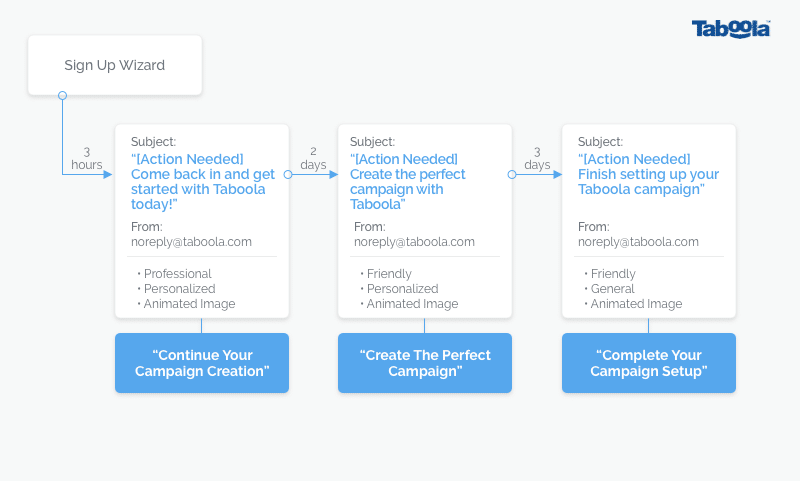Select the Sign Up Wizard box
This screenshot has height=481, width=800.
click(115, 65)
